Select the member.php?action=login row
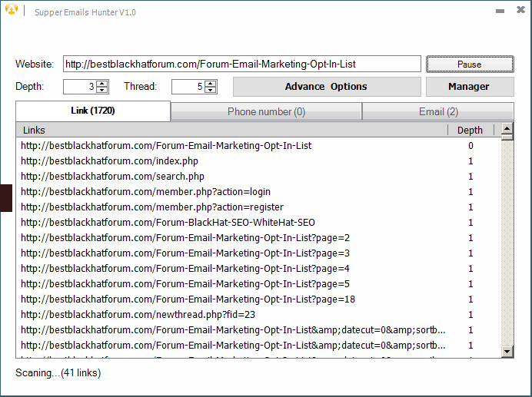The width and height of the screenshot is (532, 397). [258, 192]
